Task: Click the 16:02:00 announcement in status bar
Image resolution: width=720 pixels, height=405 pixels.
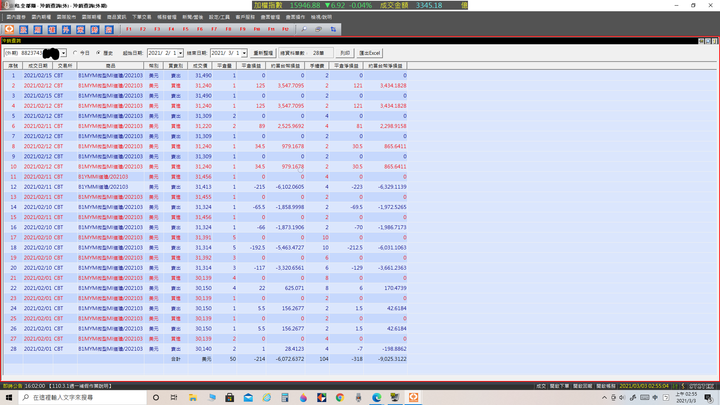Action: coord(68,386)
